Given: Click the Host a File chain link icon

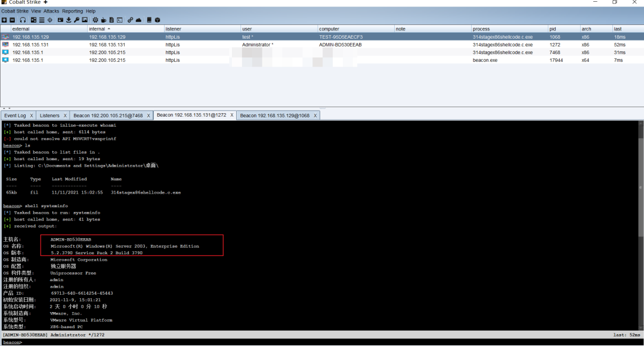Looking at the screenshot, I should tap(130, 20).
